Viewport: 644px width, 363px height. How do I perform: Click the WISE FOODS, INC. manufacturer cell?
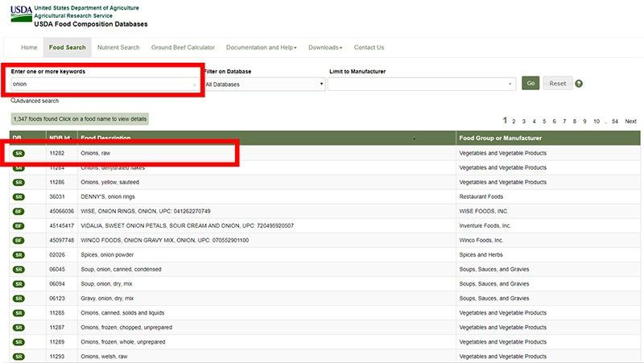point(484,212)
